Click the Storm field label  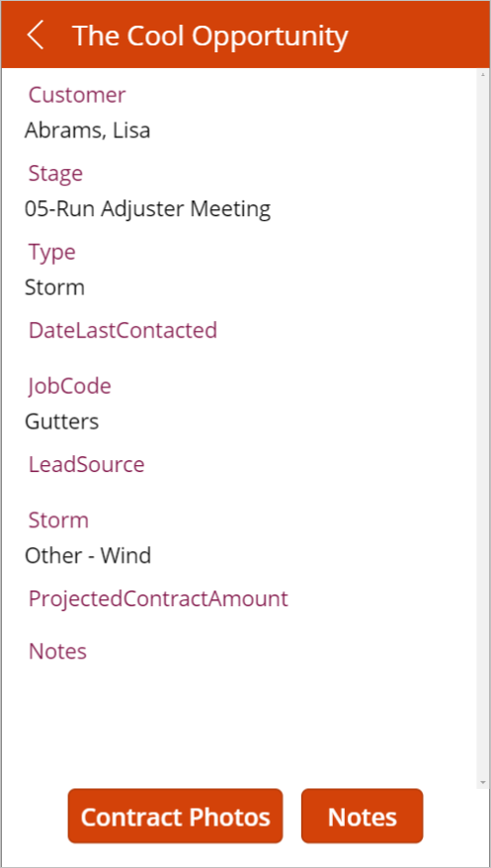[x=58, y=520]
